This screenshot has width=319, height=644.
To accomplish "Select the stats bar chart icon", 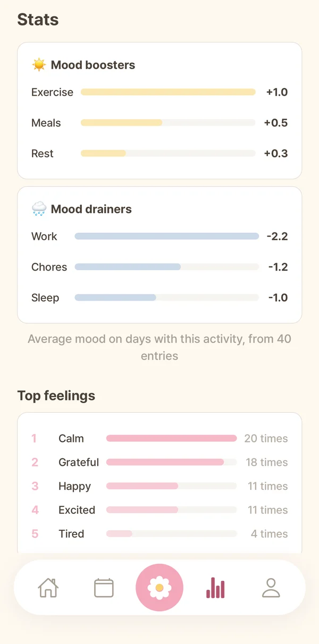I will tap(215, 588).
